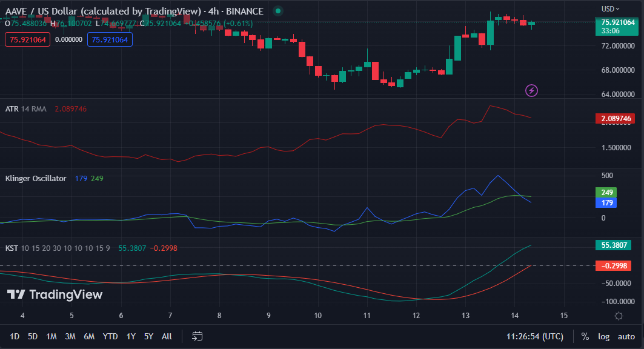Toggle log scale mode

(604, 336)
